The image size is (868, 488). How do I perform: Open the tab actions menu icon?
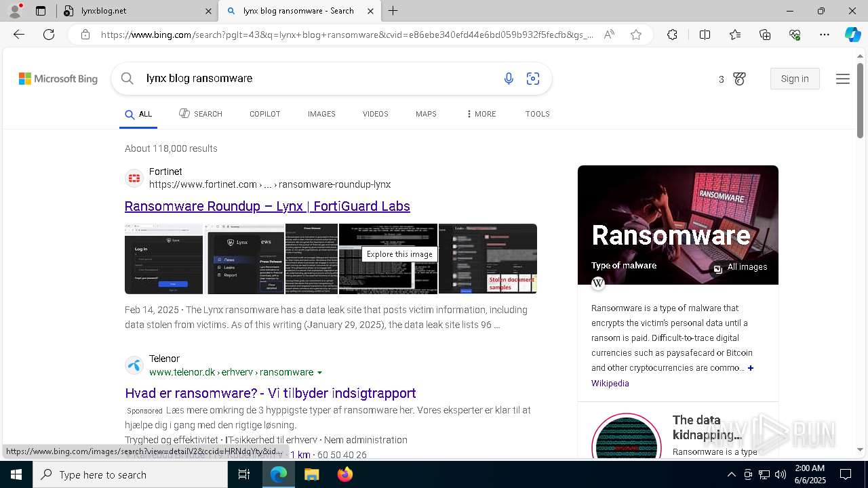41,11
